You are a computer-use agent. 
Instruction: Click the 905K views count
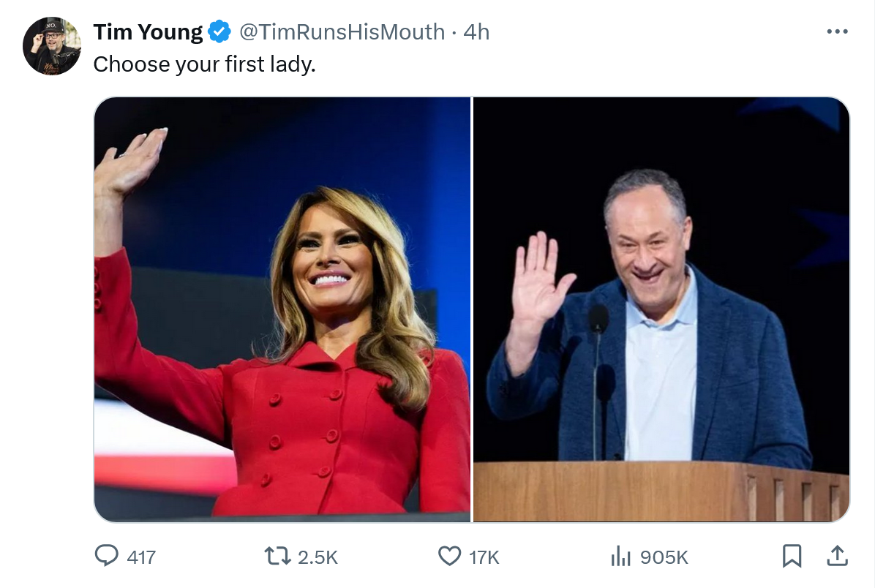[664, 557]
